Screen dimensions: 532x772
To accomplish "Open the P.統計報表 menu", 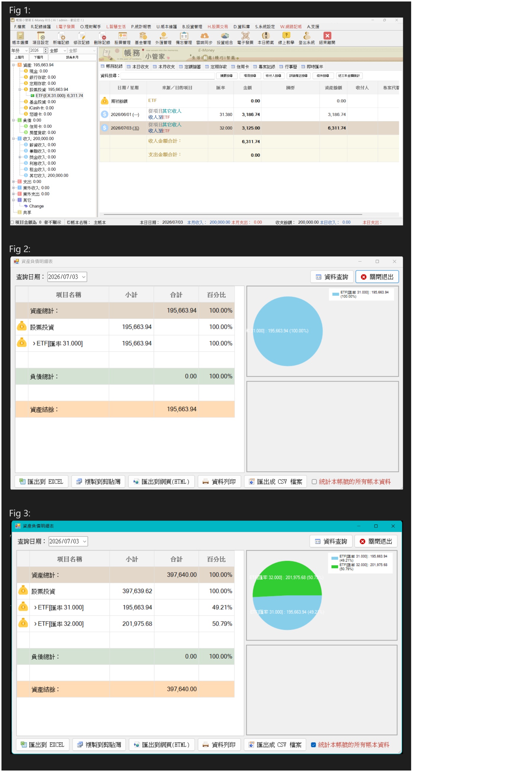I will (141, 27).
